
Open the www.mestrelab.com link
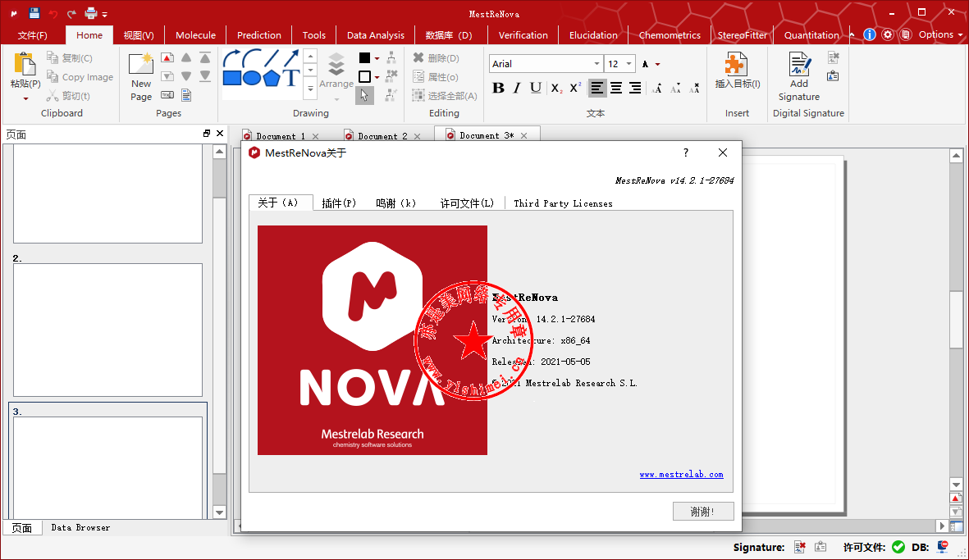[x=681, y=474]
